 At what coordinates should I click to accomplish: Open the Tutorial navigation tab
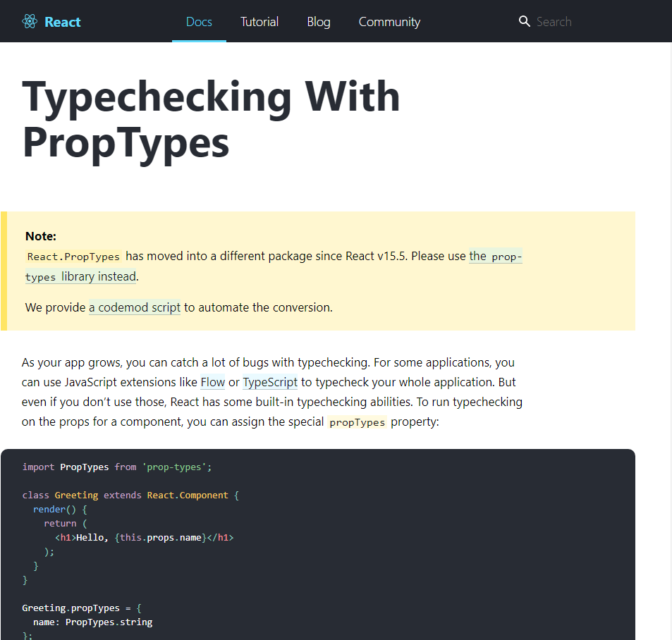coord(259,21)
